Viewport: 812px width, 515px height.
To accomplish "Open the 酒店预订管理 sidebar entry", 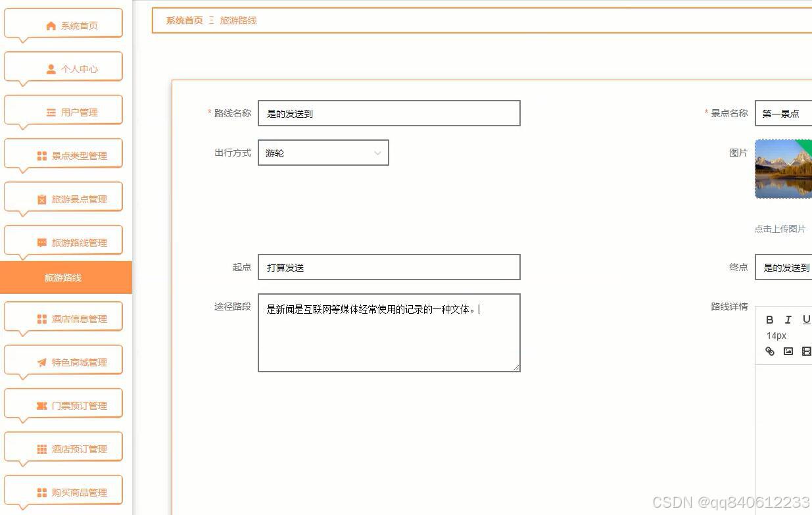I will [x=64, y=447].
